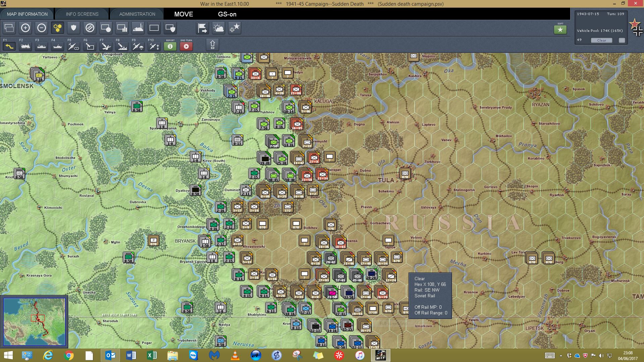
Task: Open the weather display icon
Action: [x=218, y=28]
